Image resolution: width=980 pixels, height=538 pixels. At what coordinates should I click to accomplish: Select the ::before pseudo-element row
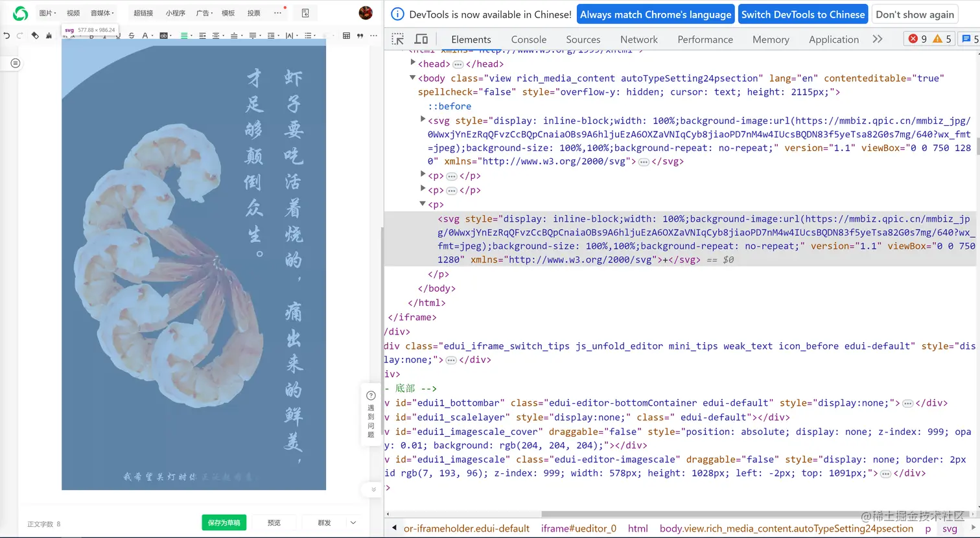click(449, 106)
